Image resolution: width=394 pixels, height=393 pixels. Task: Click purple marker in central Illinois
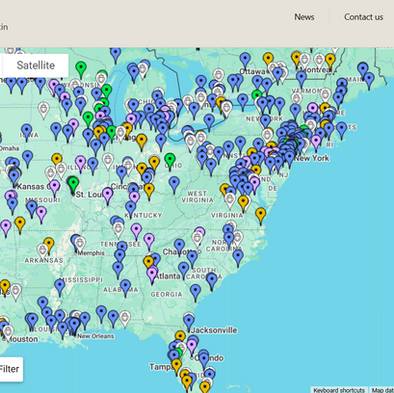pyautogui.click(x=80, y=164)
